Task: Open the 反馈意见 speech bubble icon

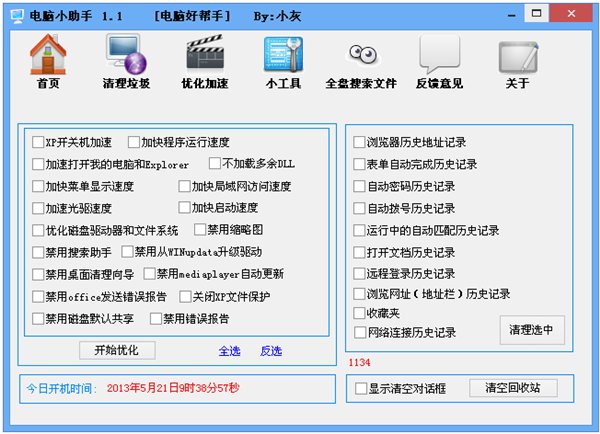Action: [x=440, y=54]
